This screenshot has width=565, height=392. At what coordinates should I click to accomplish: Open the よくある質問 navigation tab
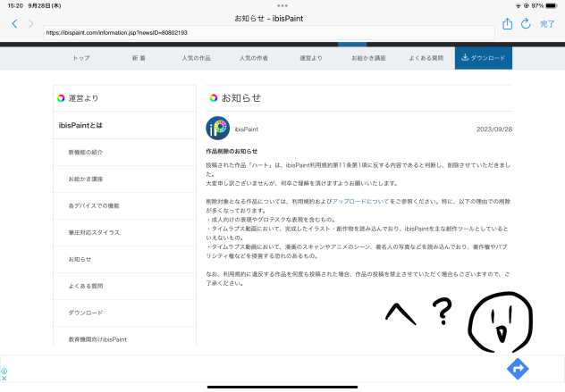point(426,58)
